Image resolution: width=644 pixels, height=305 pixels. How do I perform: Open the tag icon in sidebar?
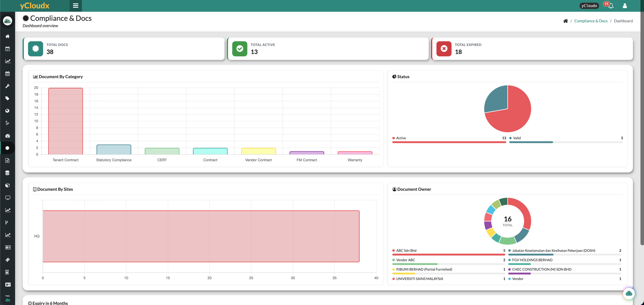pyautogui.click(x=8, y=98)
